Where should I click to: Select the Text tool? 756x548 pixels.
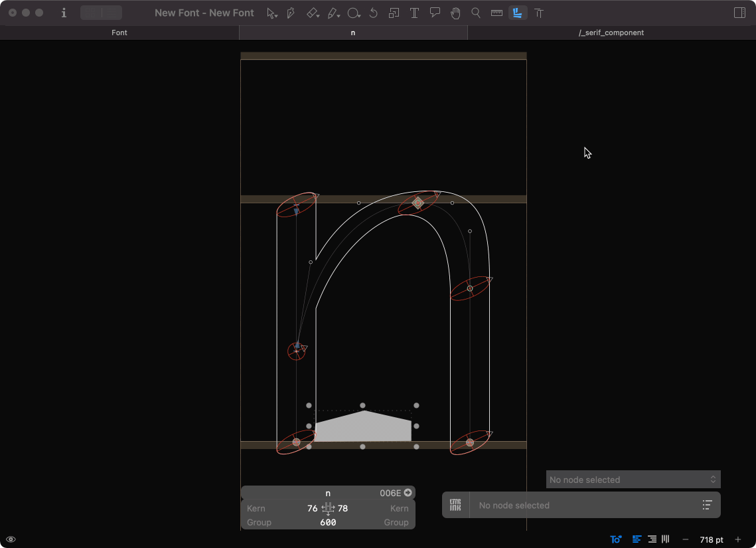[414, 13]
